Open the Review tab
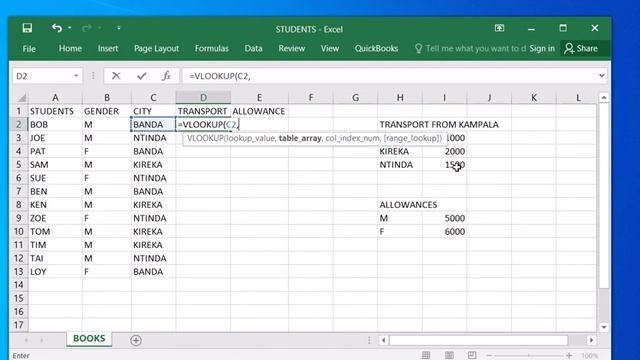Viewport: 640px width, 360px height. 291,49
